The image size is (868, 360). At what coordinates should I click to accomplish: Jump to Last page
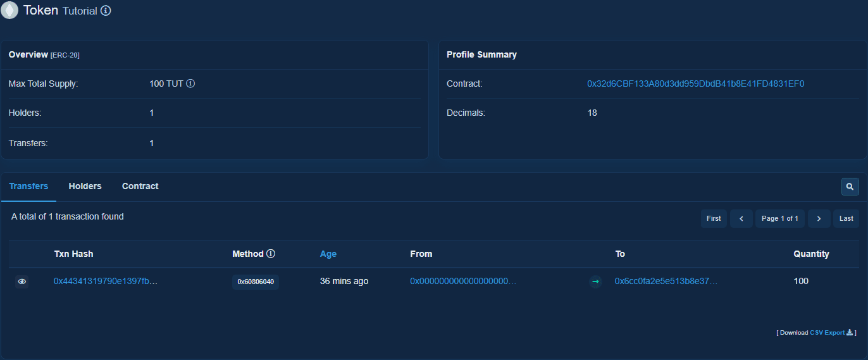(846, 218)
